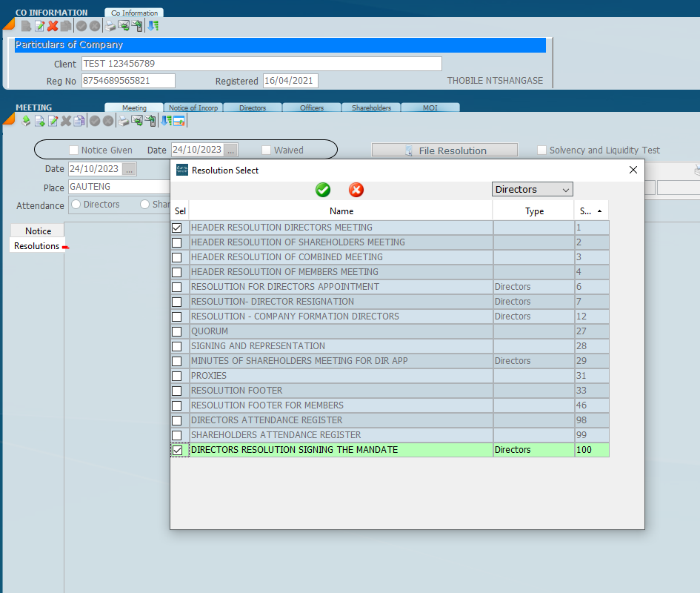Click the new document icon in Meeting toolbar
Viewport: 700px width, 593px height.
click(x=40, y=121)
